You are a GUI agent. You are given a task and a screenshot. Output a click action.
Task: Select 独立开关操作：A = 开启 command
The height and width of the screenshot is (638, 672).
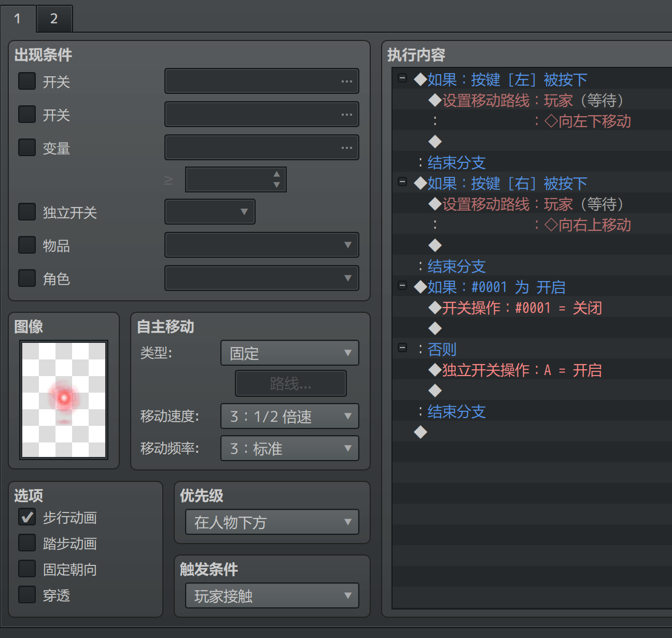click(532, 369)
